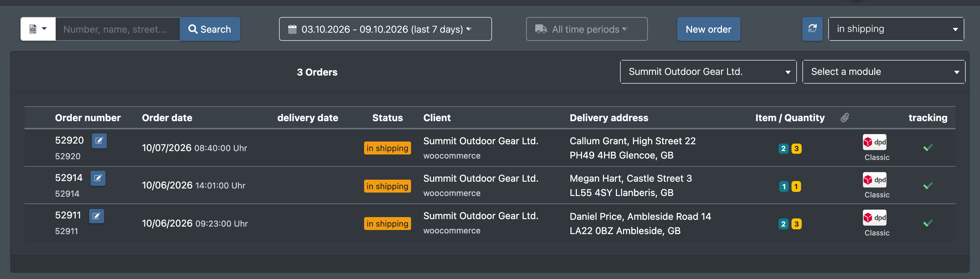Create a New order

(708, 29)
